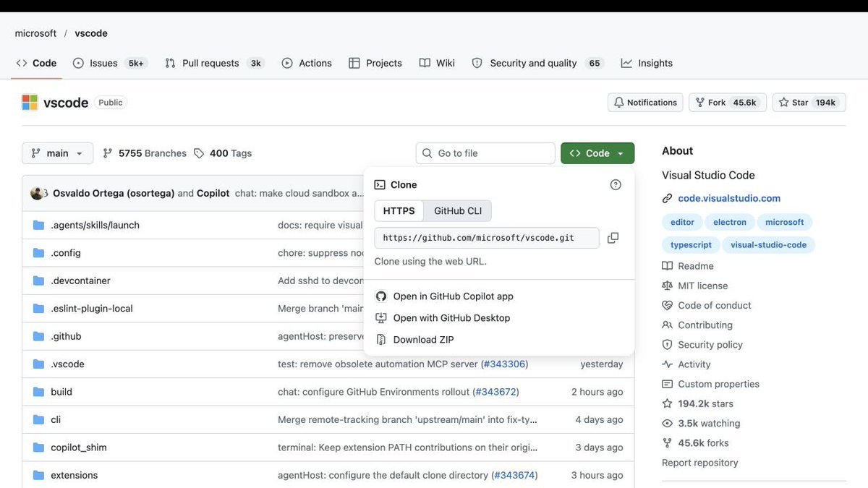Open the Clone help question-mark icon
This screenshot has width=868, height=488.
(x=616, y=185)
